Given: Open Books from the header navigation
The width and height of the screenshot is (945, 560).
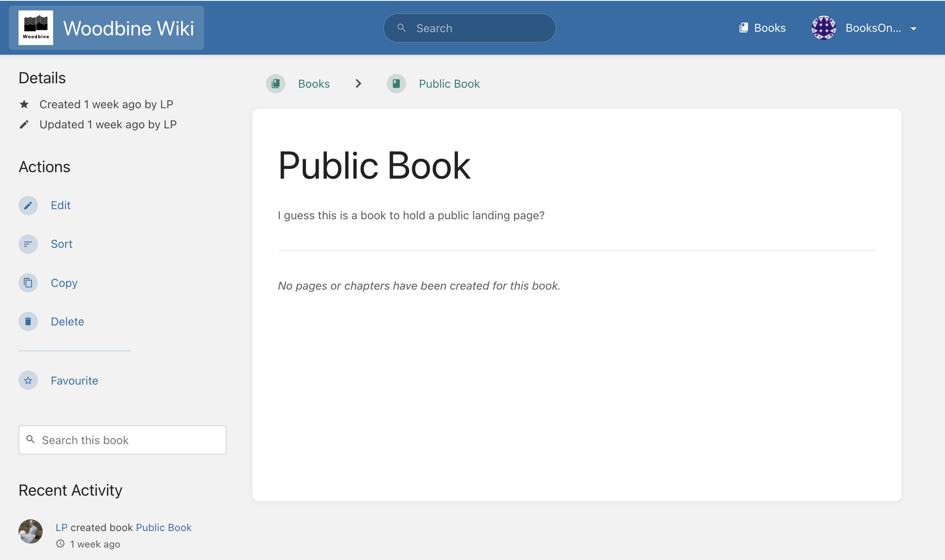Looking at the screenshot, I should pos(762,28).
